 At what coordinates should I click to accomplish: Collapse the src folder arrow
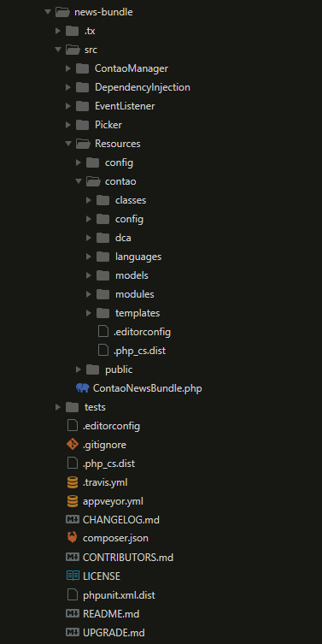point(58,50)
